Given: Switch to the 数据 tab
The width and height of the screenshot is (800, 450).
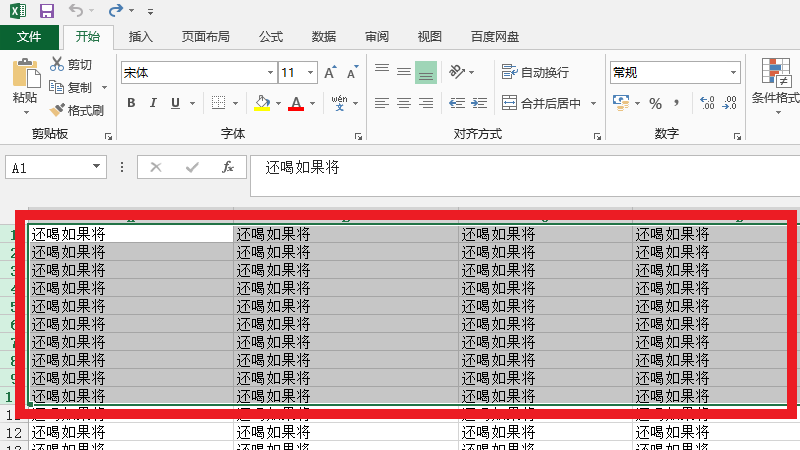Looking at the screenshot, I should coord(323,37).
